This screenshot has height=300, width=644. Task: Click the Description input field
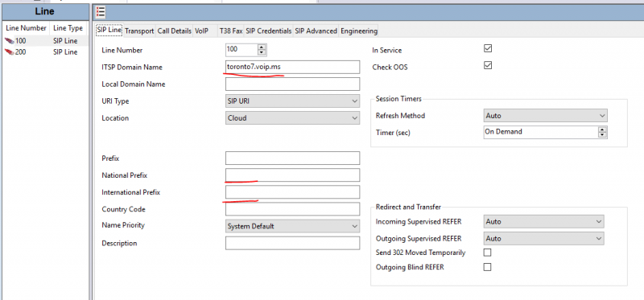point(292,243)
